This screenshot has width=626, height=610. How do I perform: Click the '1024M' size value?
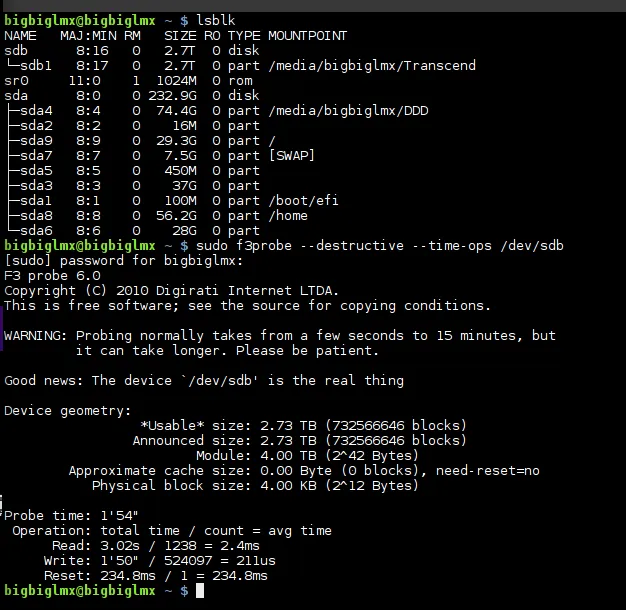click(176, 81)
